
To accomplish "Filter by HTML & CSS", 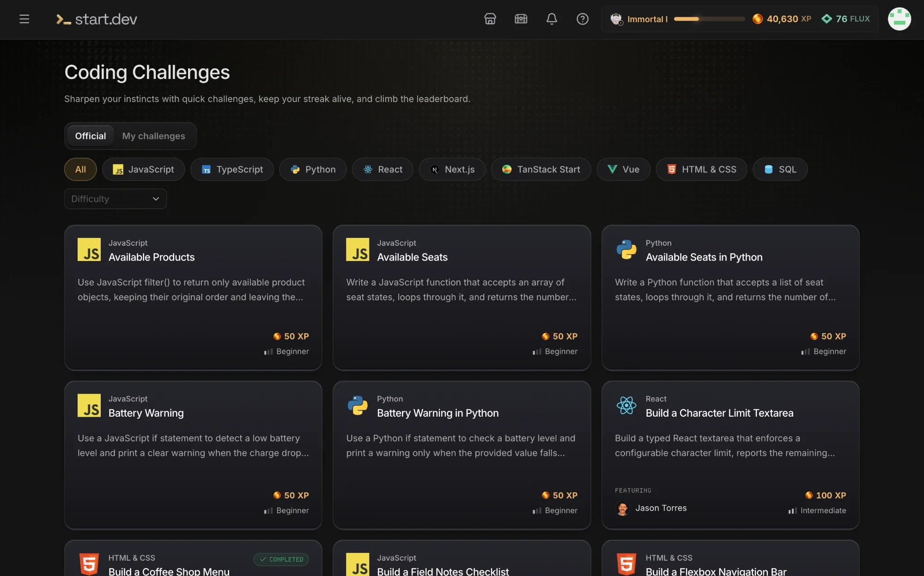I will tap(701, 170).
